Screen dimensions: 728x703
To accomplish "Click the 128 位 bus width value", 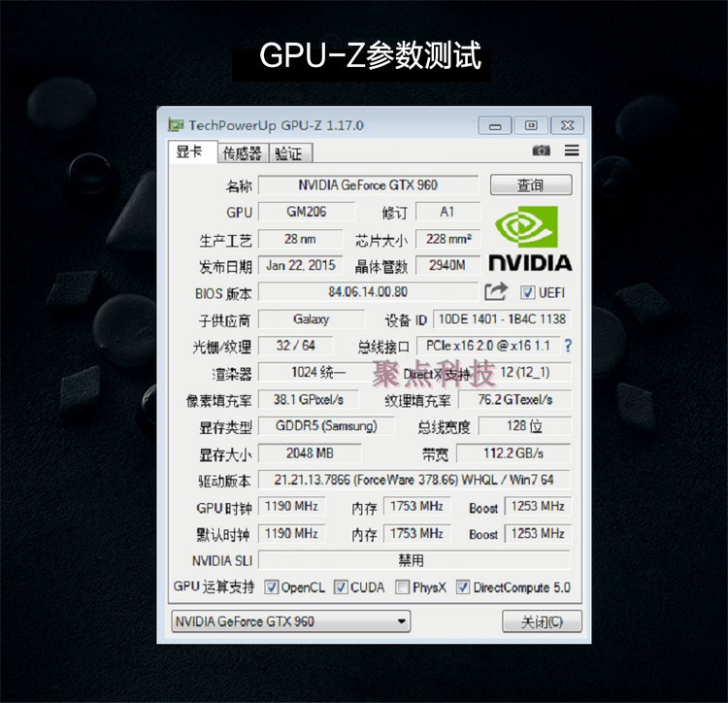I will (524, 426).
